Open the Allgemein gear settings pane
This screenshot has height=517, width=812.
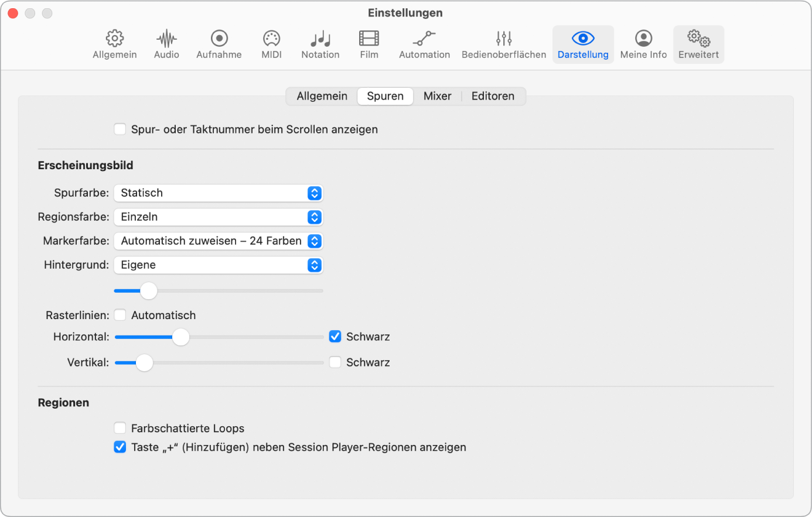click(x=114, y=44)
